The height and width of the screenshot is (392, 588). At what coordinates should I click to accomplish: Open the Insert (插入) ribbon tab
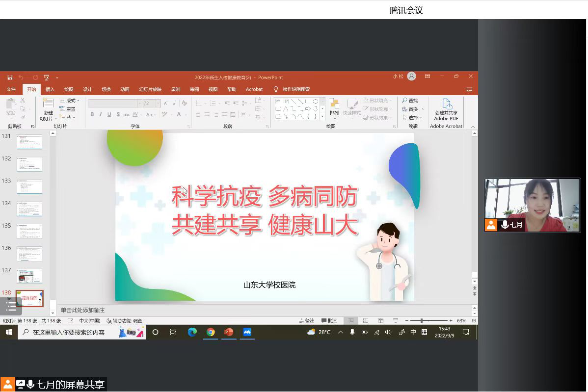coord(50,89)
